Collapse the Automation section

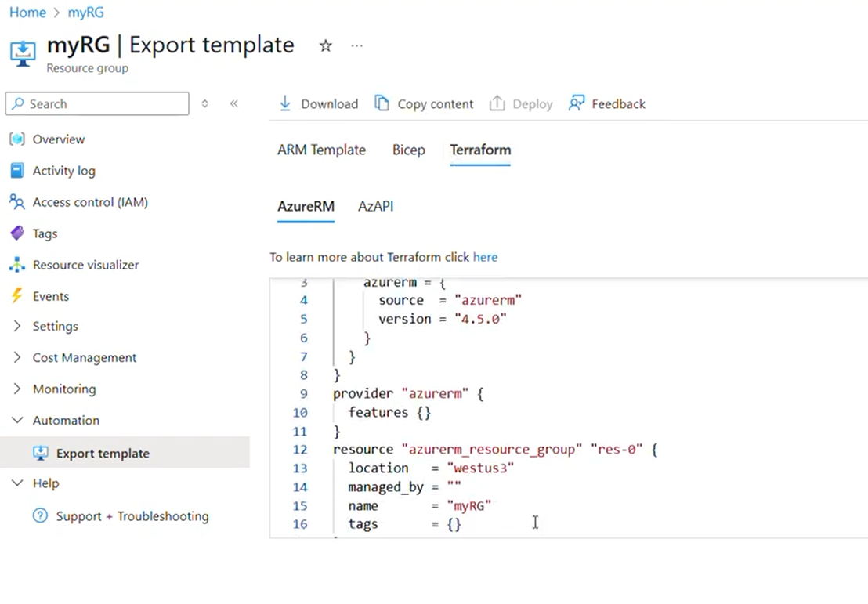click(x=17, y=420)
